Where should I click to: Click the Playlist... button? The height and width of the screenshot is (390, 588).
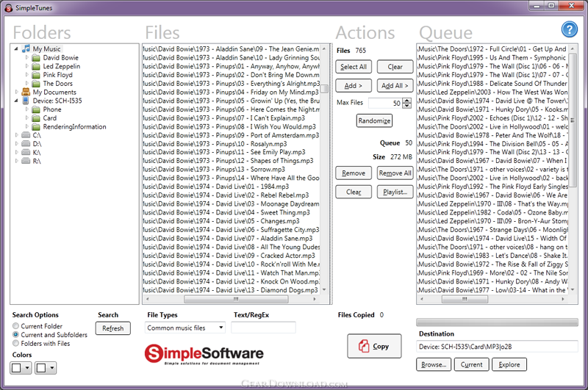click(395, 192)
